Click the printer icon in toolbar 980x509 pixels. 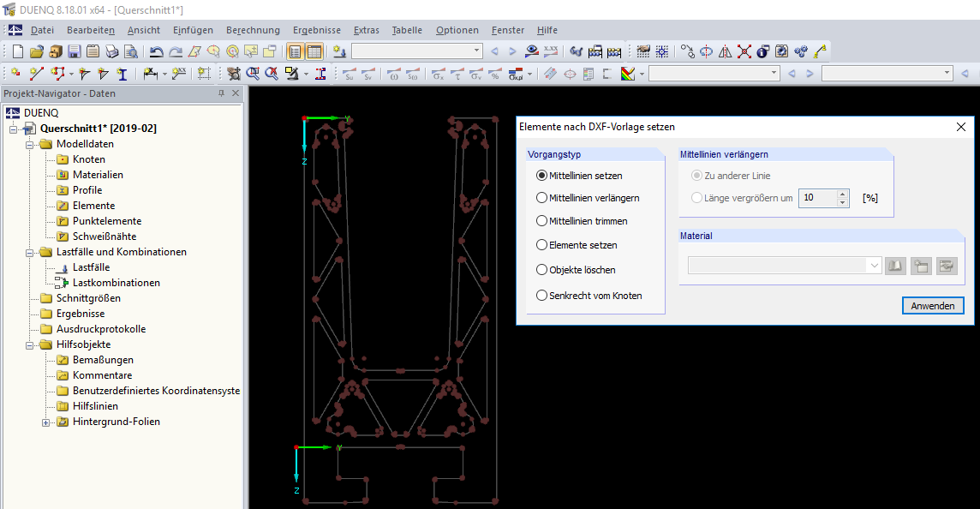(112, 51)
